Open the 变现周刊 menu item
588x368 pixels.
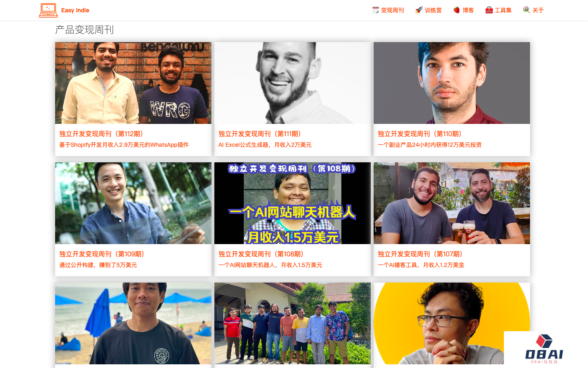392,10
